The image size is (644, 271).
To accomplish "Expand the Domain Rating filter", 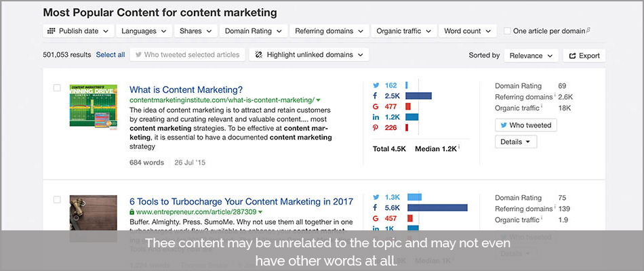I will 253,30.
